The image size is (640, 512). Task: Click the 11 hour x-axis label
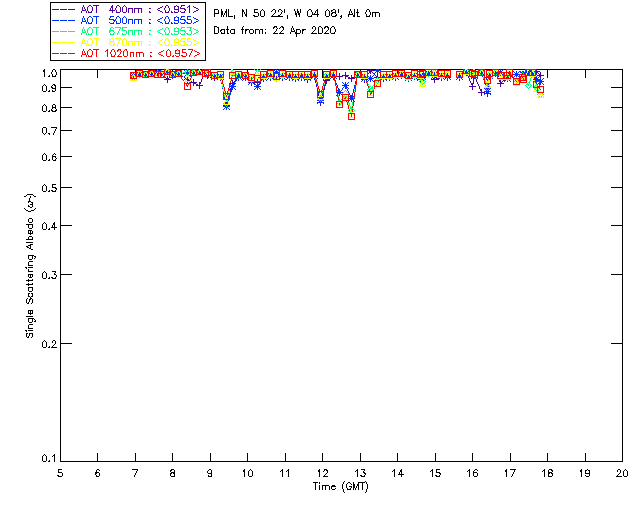coord(285,473)
